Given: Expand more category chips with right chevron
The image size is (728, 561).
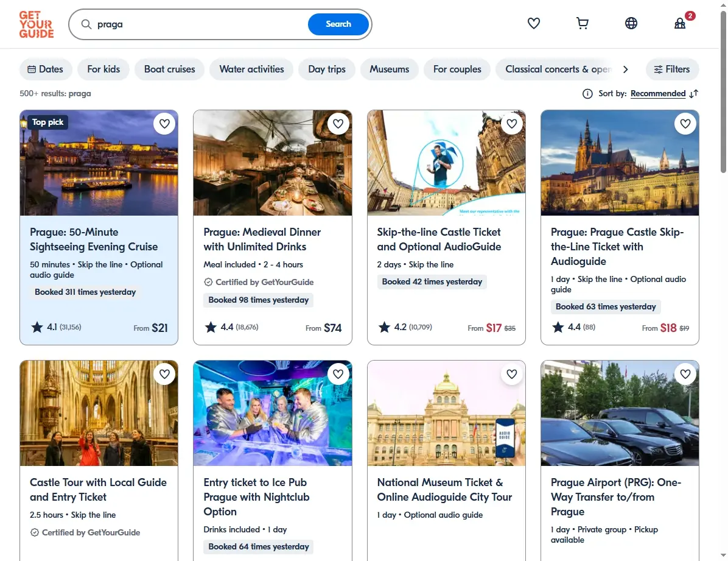Looking at the screenshot, I should 625,69.
